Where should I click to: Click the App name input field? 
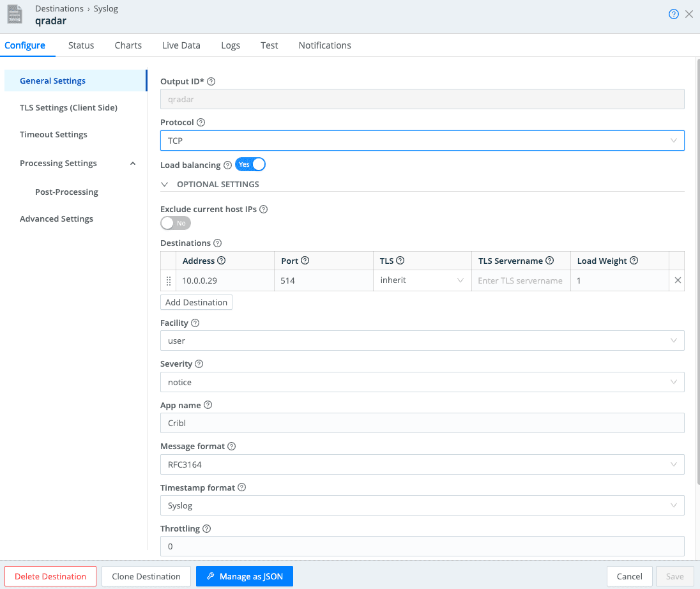(422, 423)
